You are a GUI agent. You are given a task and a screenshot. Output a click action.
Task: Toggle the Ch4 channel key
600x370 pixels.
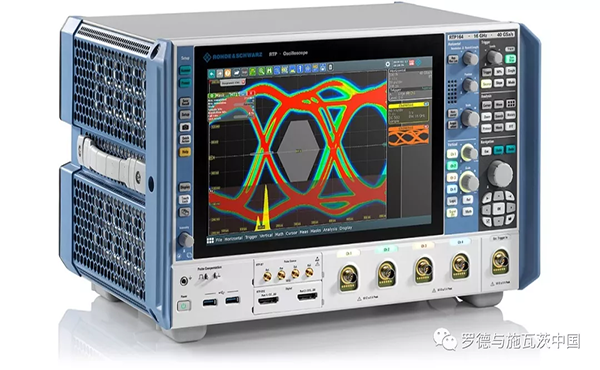coord(453,189)
